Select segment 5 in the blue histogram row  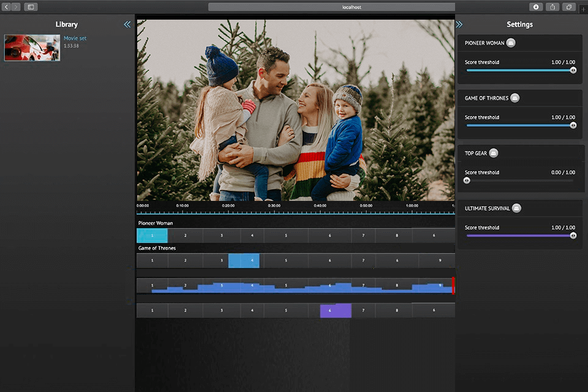[x=286, y=285]
